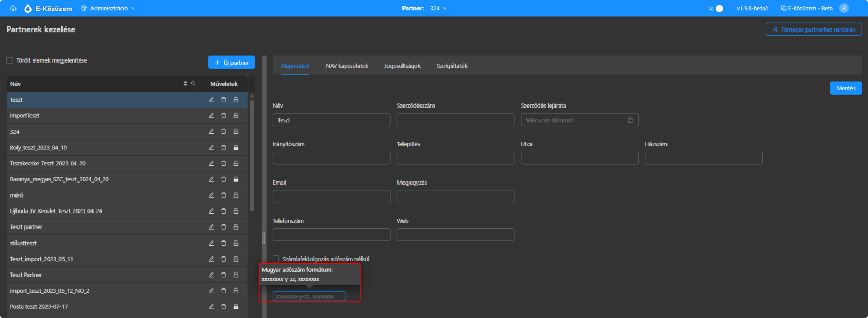Image resolution: width=868 pixels, height=318 pixels.
Task: Open user avatar icon at top right
Action: 844,8
